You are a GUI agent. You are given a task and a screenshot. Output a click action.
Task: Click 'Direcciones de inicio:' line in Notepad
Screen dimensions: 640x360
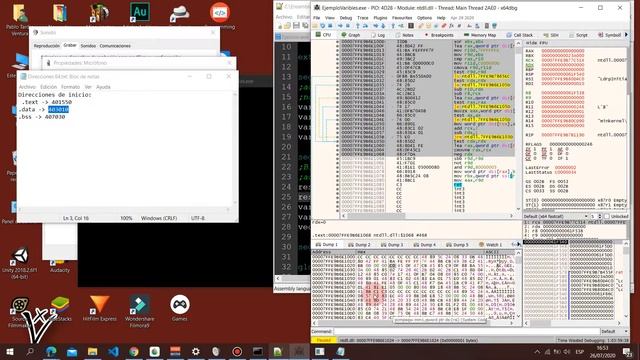(55, 95)
